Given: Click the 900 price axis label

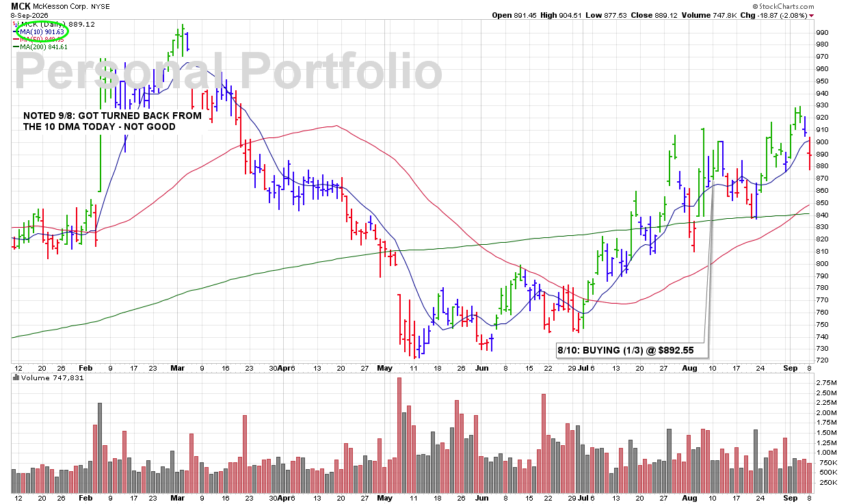Looking at the screenshot, I should point(822,142).
